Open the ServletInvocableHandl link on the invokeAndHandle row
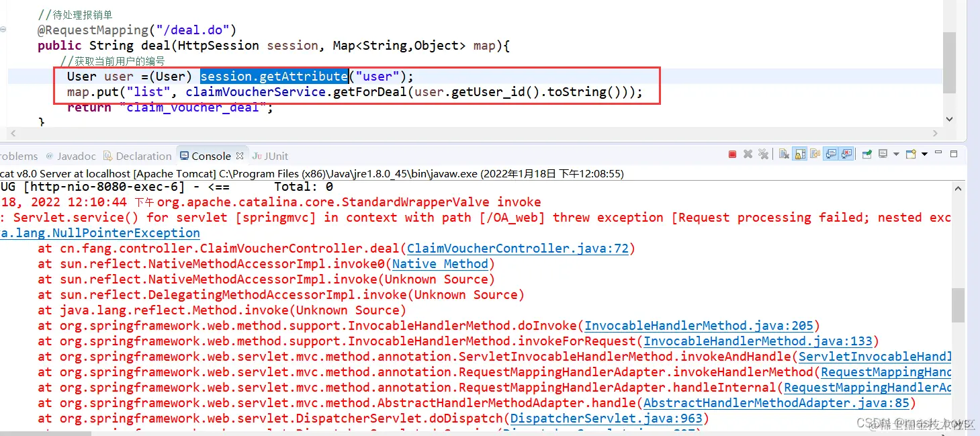 click(875, 357)
